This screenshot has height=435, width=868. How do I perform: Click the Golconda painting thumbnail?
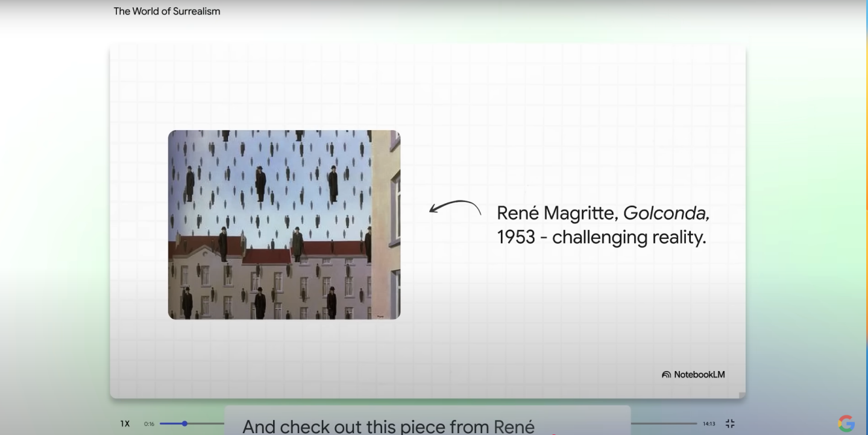(284, 224)
